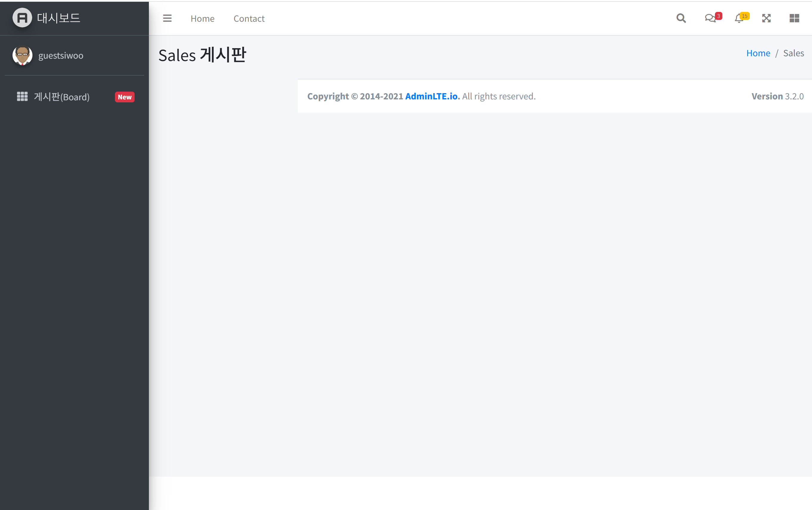
Task: Expand the 게시판(Board) sidebar menu
Action: (x=62, y=97)
